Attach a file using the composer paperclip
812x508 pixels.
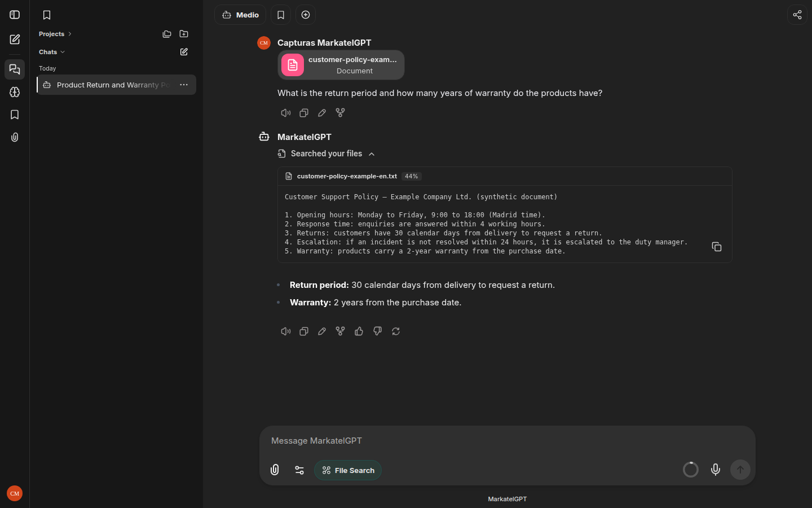[275, 470]
